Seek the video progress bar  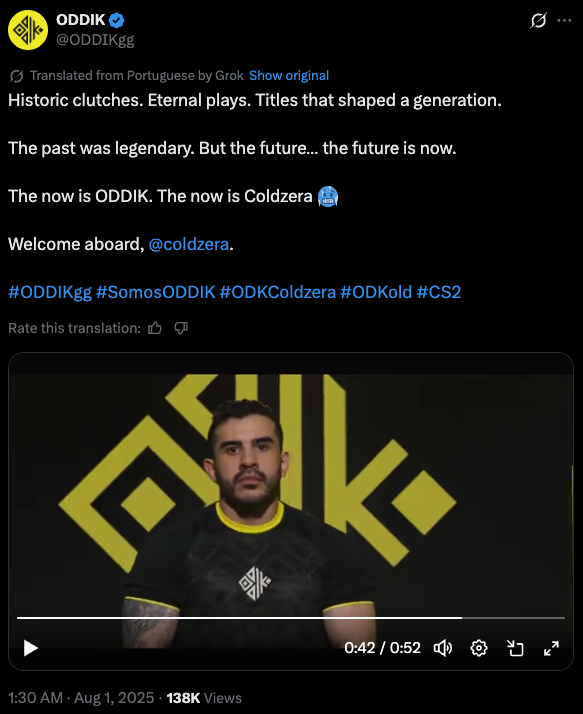[x=291, y=618]
